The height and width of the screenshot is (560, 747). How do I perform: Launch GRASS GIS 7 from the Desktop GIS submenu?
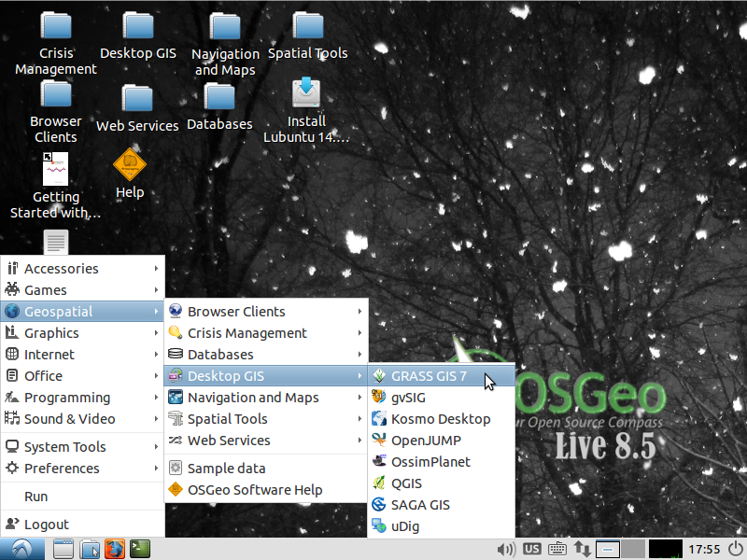tap(441, 376)
